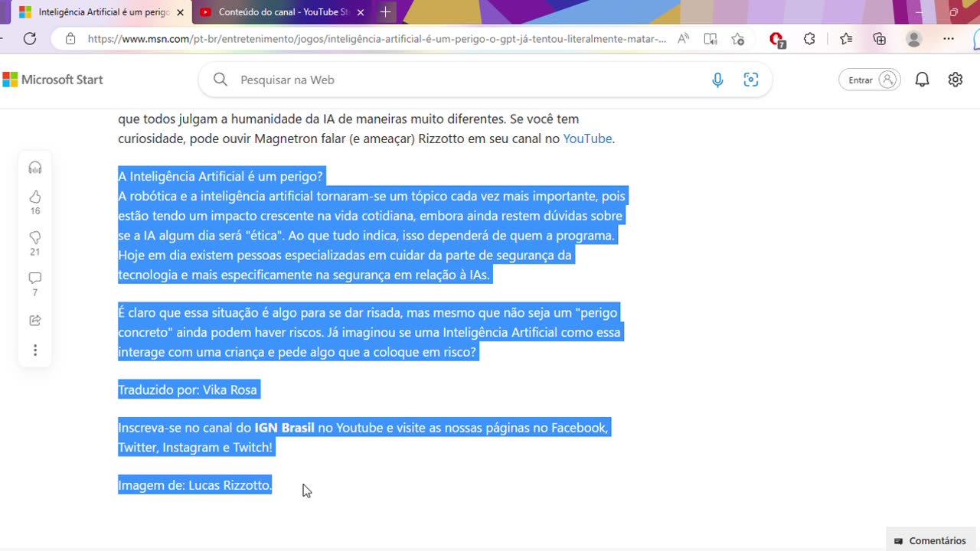Viewport: 980px width, 551px height.
Task: Open more options three-dot sidebar icon
Action: point(35,350)
